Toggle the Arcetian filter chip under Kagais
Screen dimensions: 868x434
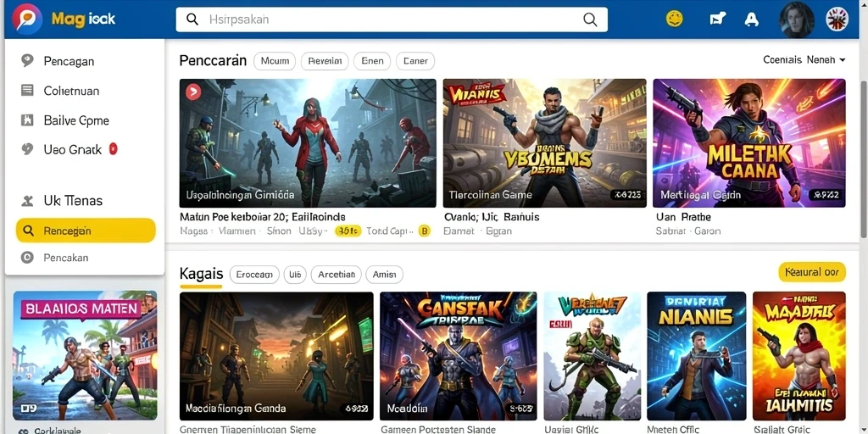point(336,274)
